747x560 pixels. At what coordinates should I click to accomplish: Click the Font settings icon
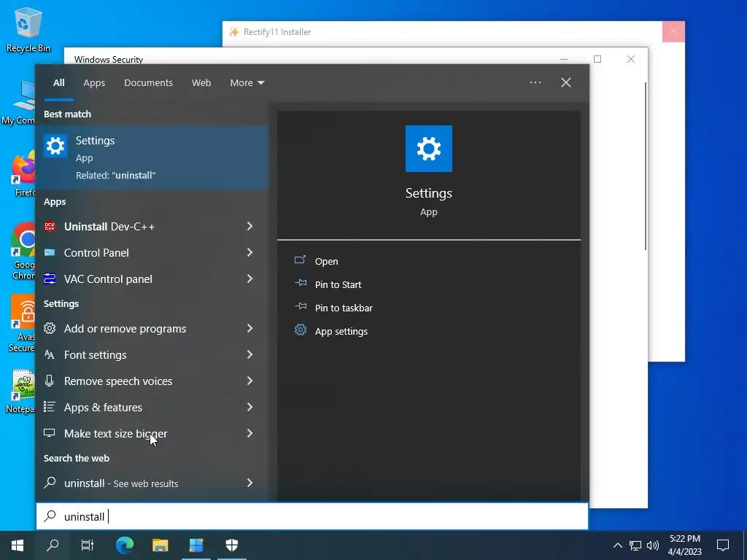(50, 354)
